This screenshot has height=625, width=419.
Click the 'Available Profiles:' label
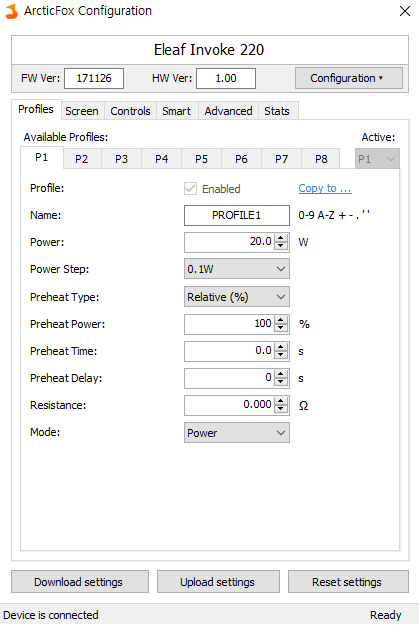point(66,137)
